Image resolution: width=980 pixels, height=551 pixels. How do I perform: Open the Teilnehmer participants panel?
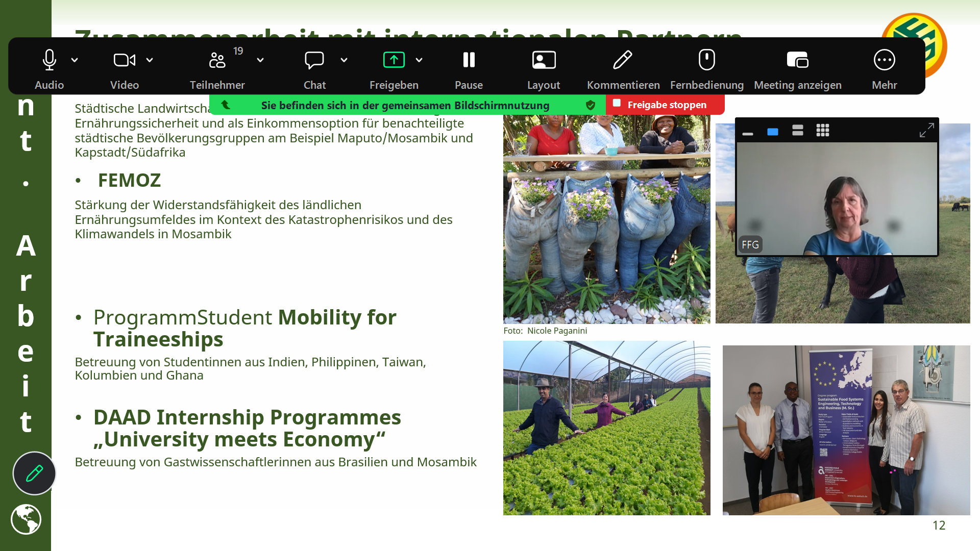point(217,60)
